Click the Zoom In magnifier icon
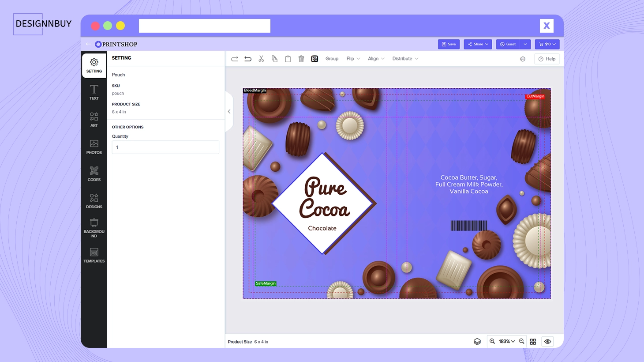The image size is (644, 362). [x=492, y=341]
